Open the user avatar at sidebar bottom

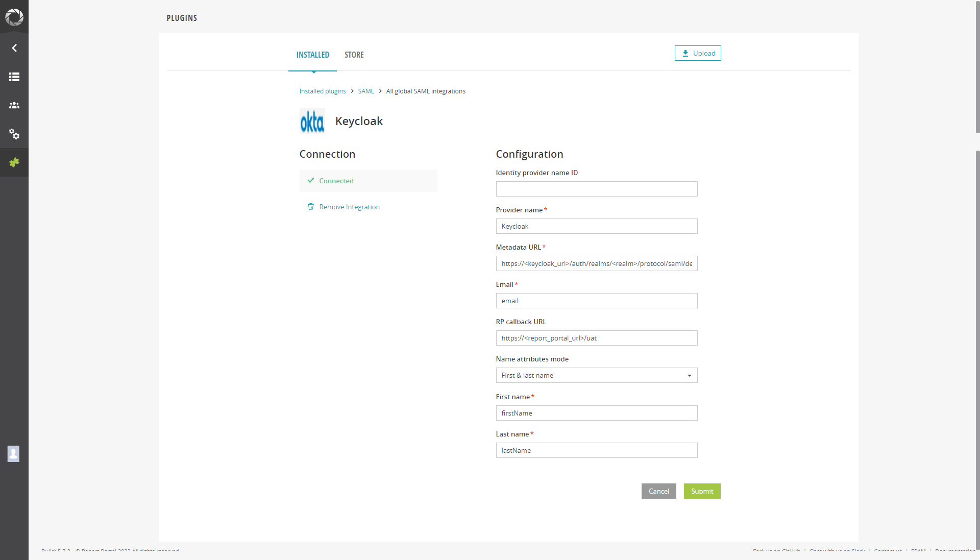point(13,453)
